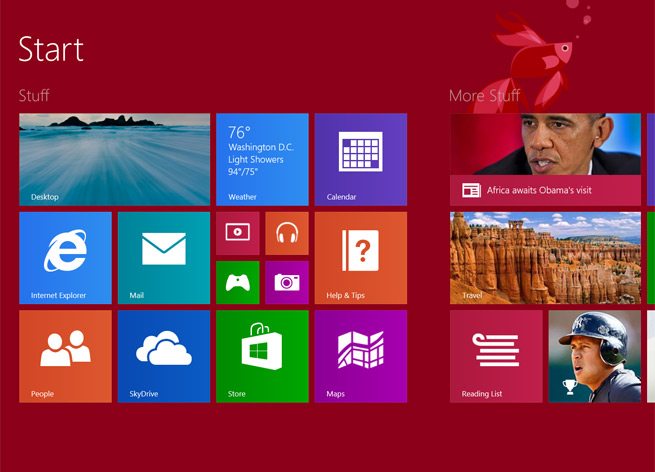655x472 pixels.
Task: Open Internet Explorer tile
Action: point(65,258)
